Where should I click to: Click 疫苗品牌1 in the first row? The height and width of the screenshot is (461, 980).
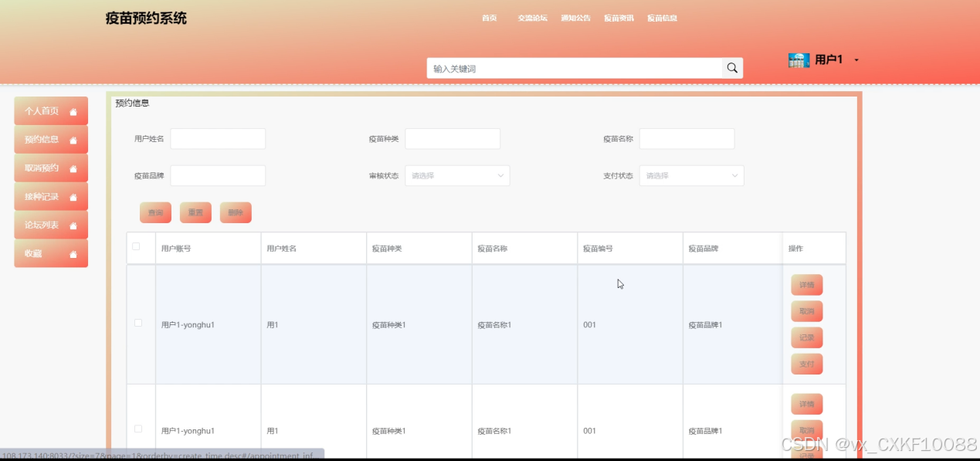click(x=706, y=325)
